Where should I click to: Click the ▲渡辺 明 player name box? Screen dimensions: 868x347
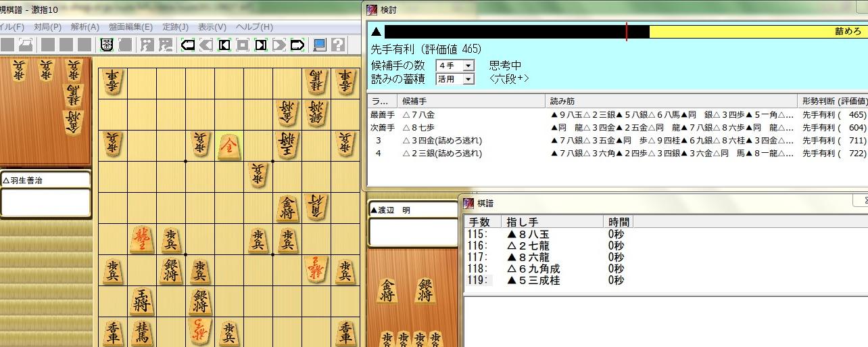(x=412, y=210)
